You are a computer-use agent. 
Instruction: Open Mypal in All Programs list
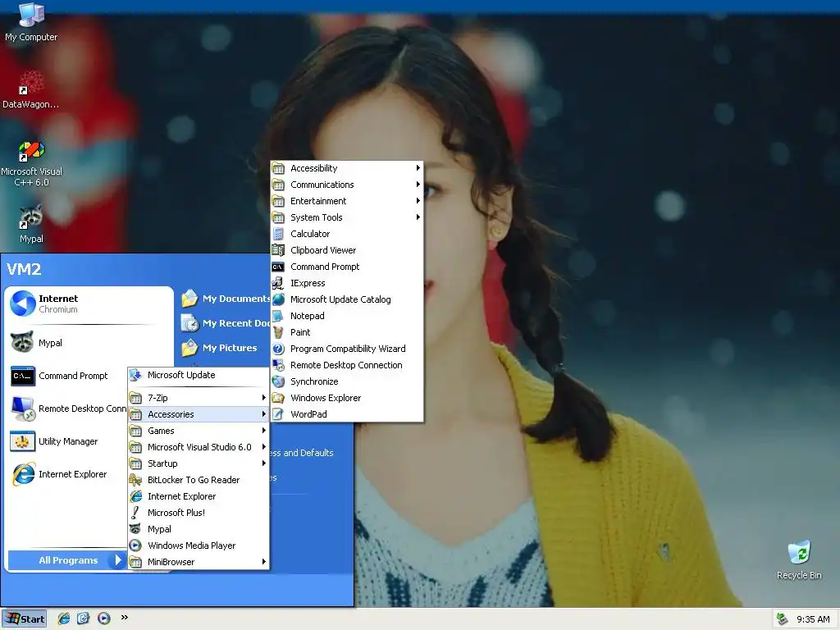point(199,529)
